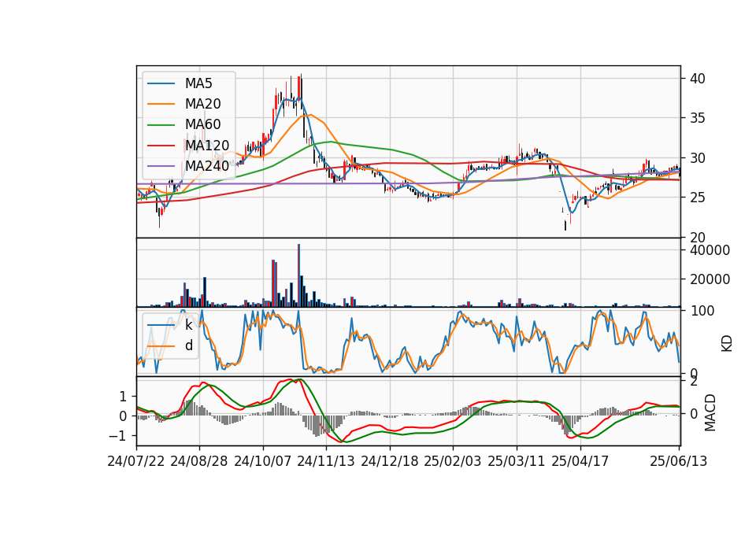Click the KD axis value 100
Viewport: 756px width, 543px height.
pyautogui.click(x=702, y=311)
